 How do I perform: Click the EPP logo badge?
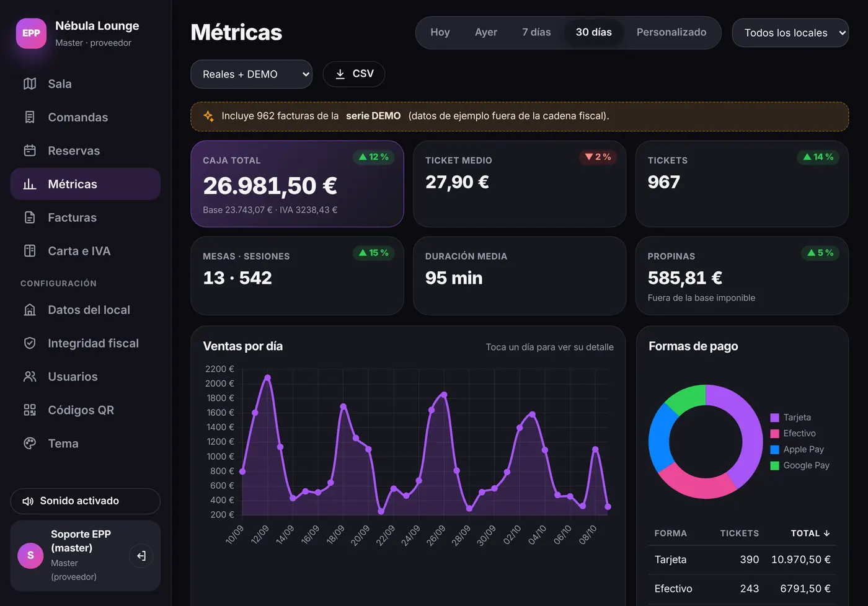[x=31, y=33]
